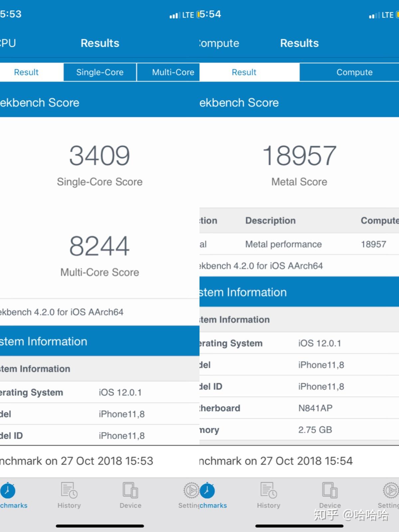Tap iOS 12.0.1 in CPU results

120,393
